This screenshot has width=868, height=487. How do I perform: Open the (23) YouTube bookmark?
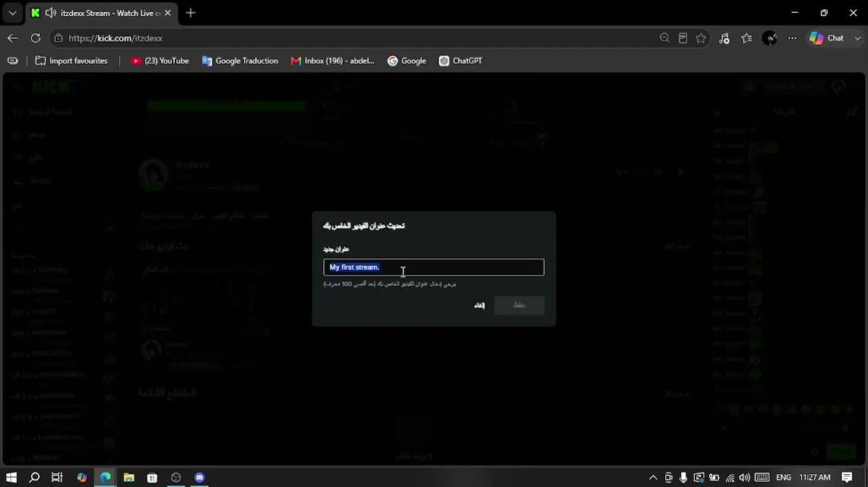tap(160, 61)
